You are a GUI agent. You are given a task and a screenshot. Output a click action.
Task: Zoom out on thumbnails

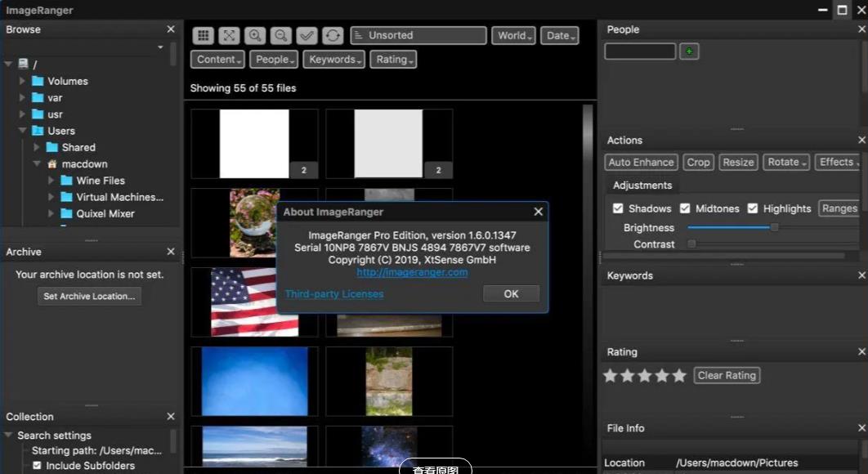point(280,35)
